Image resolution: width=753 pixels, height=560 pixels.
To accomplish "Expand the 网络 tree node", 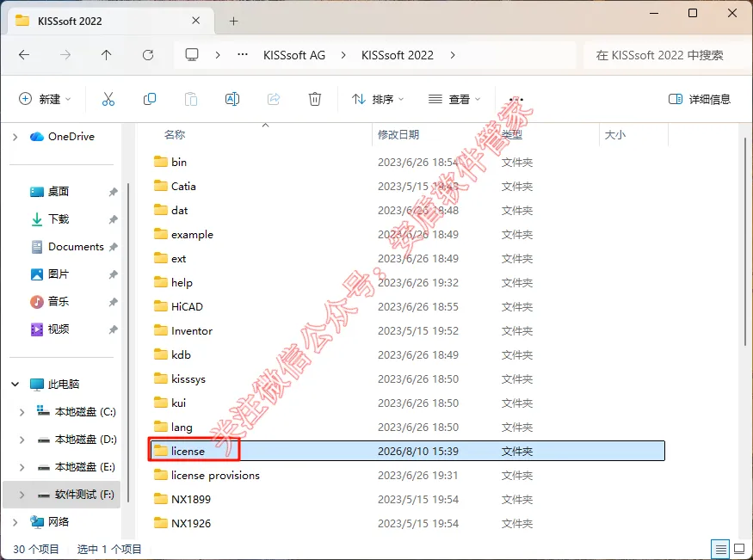I will pyautogui.click(x=15, y=522).
